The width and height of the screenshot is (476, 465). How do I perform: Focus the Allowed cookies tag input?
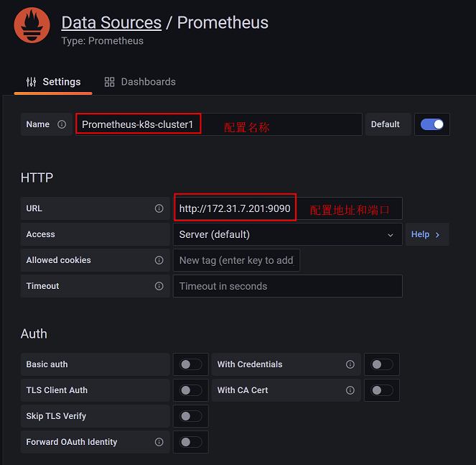[x=236, y=260]
